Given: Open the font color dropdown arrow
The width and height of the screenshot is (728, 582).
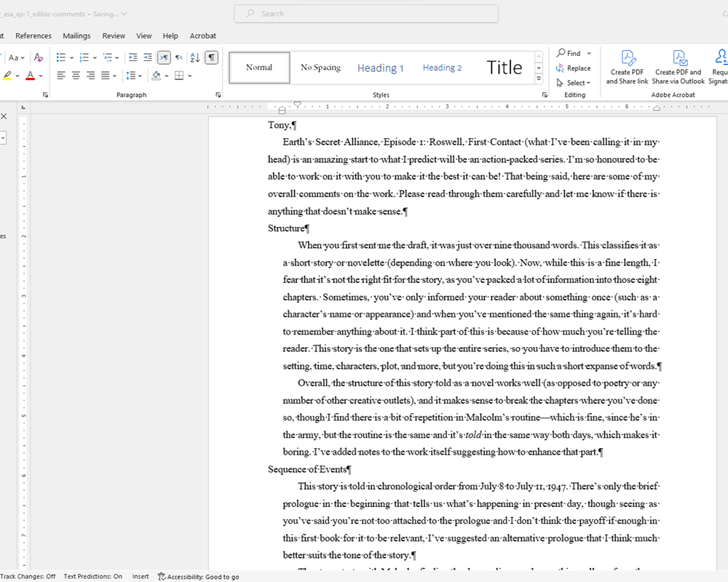Looking at the screenshot, I should [x=41, y=76].
